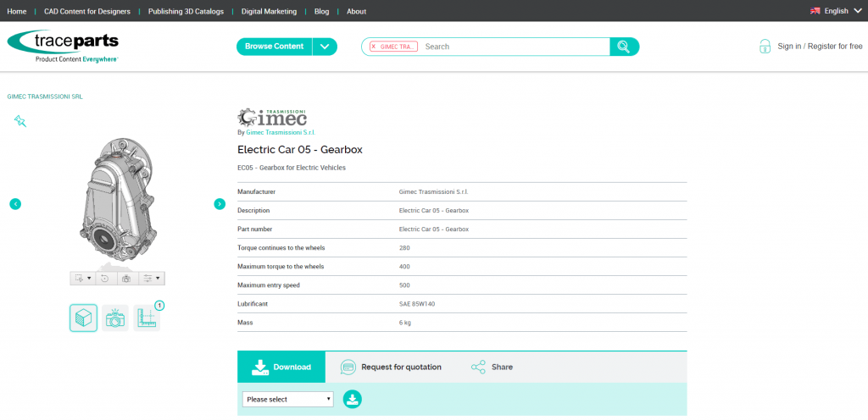Viewport: 868px width, 420px height.
Task: Go to previous image with left arrow
Action: coord(15,203)
